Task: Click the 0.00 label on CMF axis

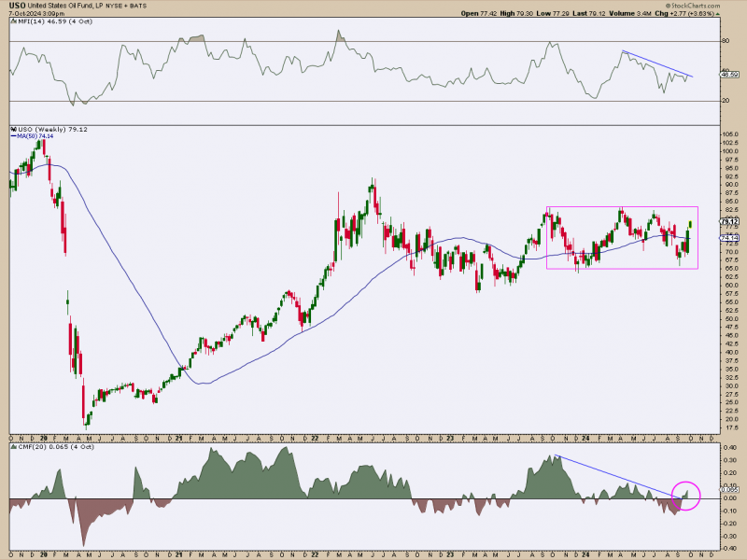Action: pyautogui.click(x=731, y=498)
